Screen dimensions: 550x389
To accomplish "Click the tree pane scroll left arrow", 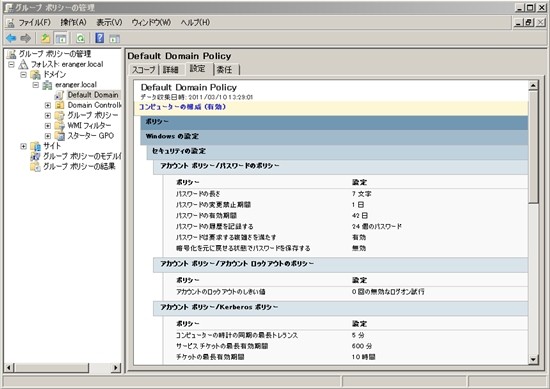I will click(x=9, y=368).
